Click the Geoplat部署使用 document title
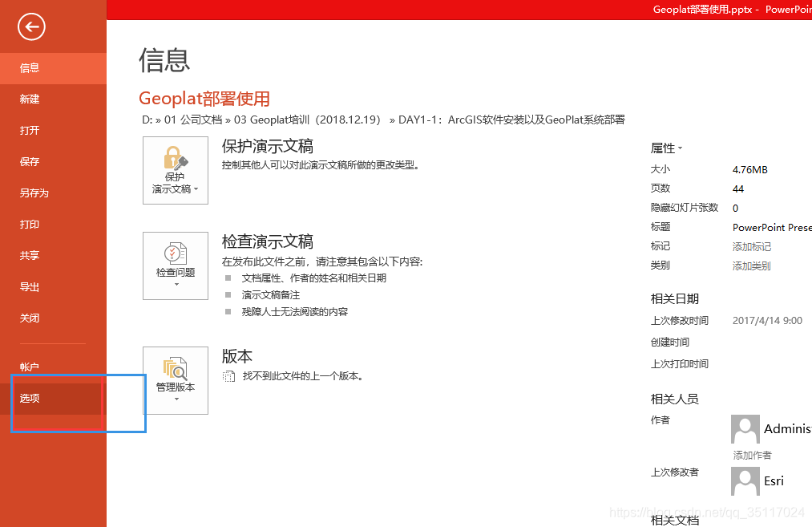 click(x=204, y=99)
